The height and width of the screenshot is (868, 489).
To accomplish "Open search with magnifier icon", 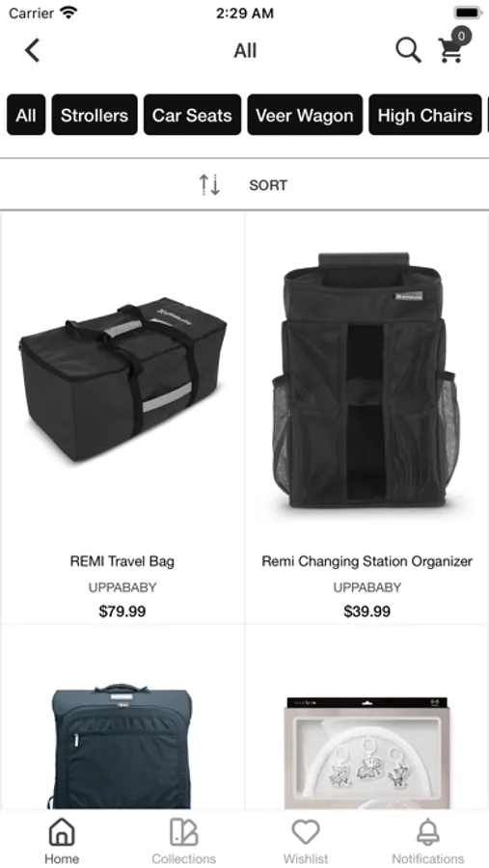I will (x=408, y=50).
